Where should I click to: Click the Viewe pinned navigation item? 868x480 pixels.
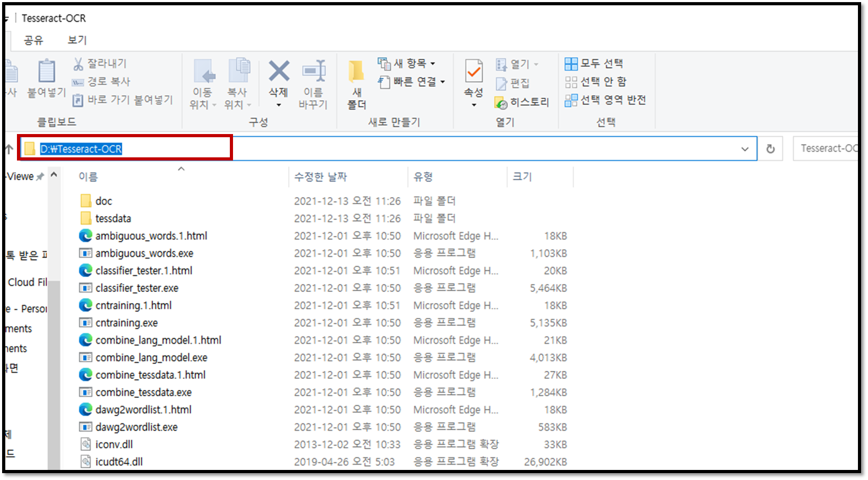24,176
